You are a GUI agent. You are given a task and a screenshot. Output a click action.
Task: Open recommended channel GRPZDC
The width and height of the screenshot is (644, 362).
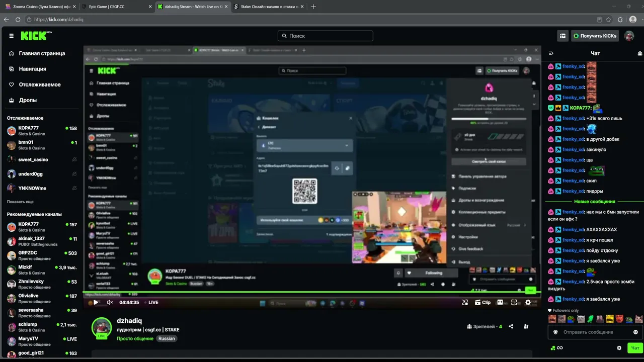pyautogui.click(x=41, y=255)
